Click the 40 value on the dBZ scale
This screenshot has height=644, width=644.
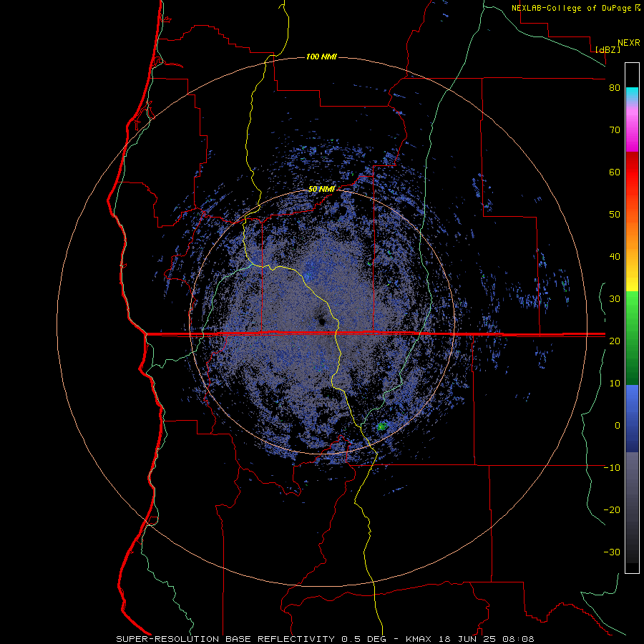615,257
